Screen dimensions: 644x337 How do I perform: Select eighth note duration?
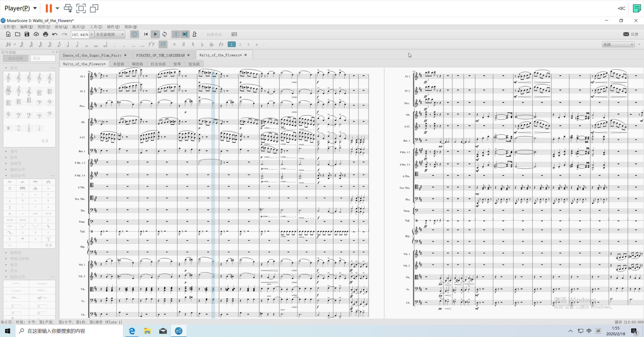click(59, 44)
